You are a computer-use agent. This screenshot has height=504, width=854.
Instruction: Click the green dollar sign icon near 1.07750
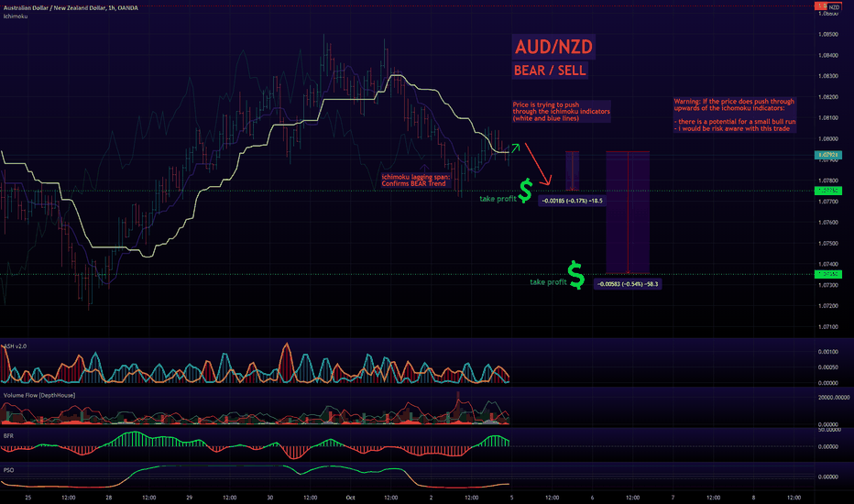525,191
